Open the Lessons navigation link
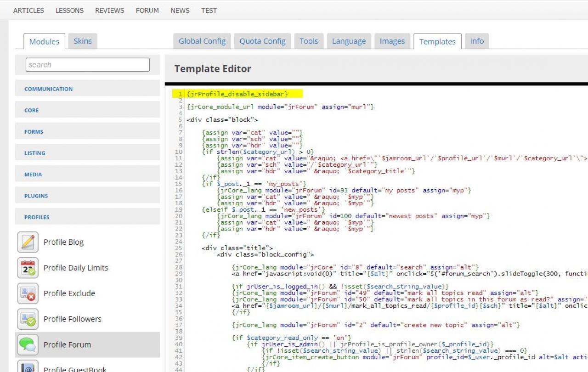This screenshot has height=372, width=588. tap(69, 10)
